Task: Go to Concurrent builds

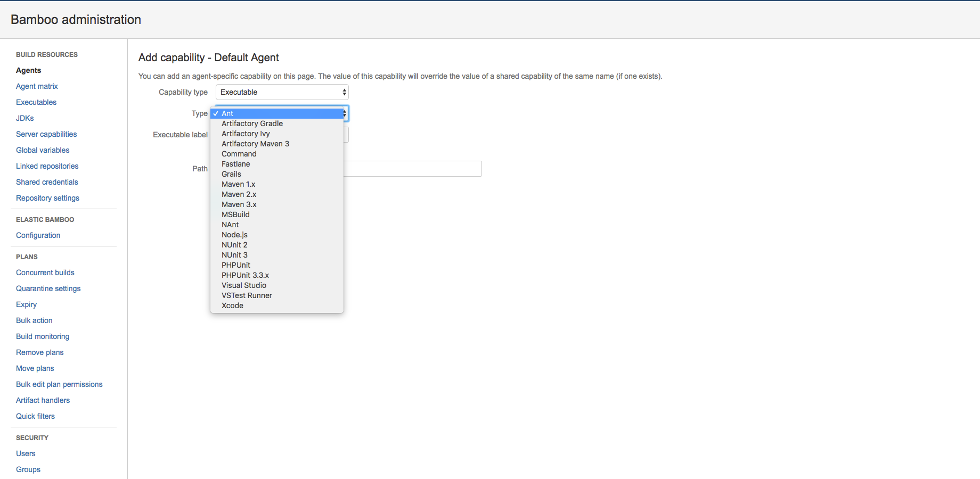Action: 45,272
